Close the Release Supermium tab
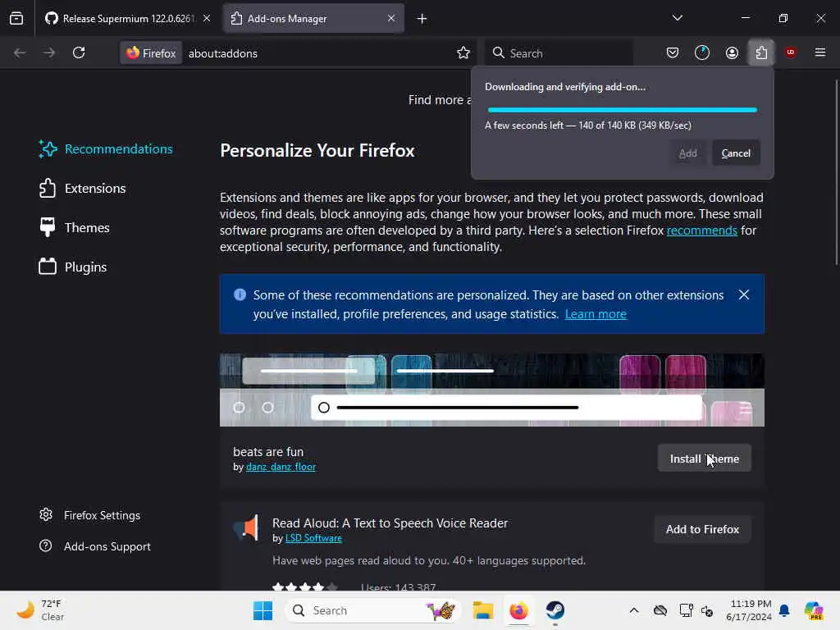Viewport: 840px width, 630px height. pos(207,18)
